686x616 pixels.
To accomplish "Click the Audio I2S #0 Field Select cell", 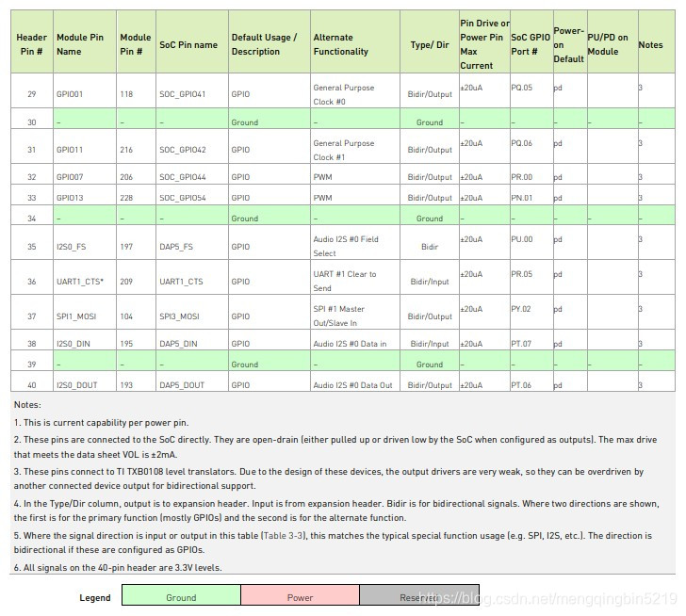I will tap(355, 242).
